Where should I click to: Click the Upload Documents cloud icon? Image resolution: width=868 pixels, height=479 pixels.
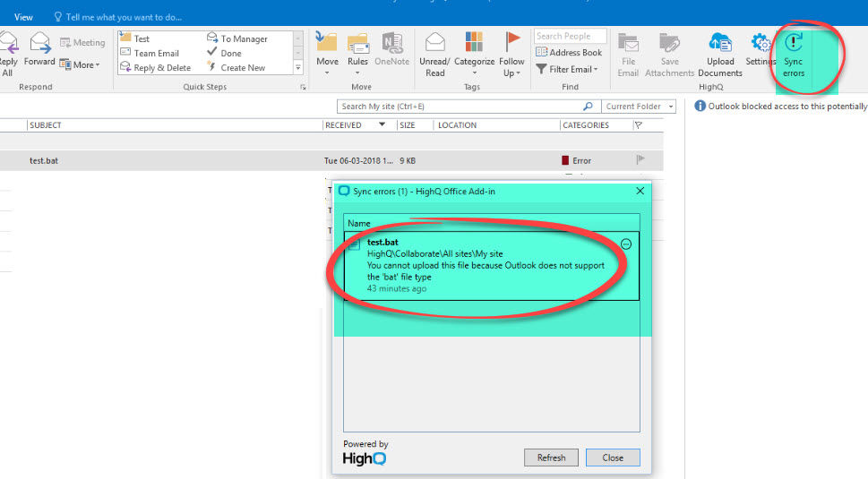coord(720,43)
